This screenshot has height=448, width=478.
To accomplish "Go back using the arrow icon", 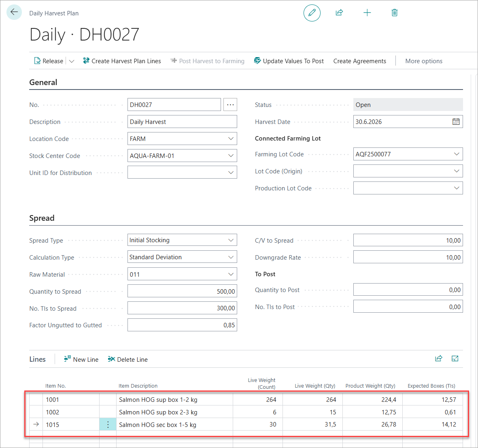I will click(x=14, y=12).
